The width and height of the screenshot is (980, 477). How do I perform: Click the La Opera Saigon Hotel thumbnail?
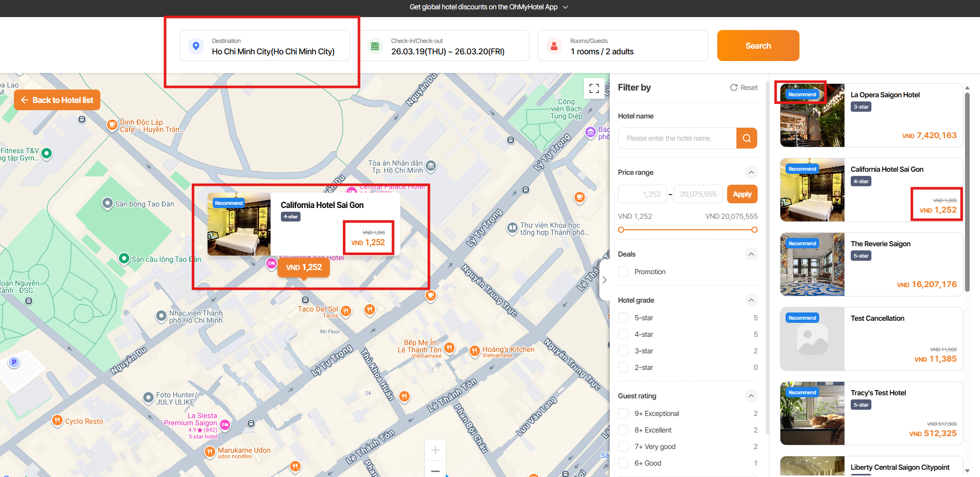click(812, 115)
